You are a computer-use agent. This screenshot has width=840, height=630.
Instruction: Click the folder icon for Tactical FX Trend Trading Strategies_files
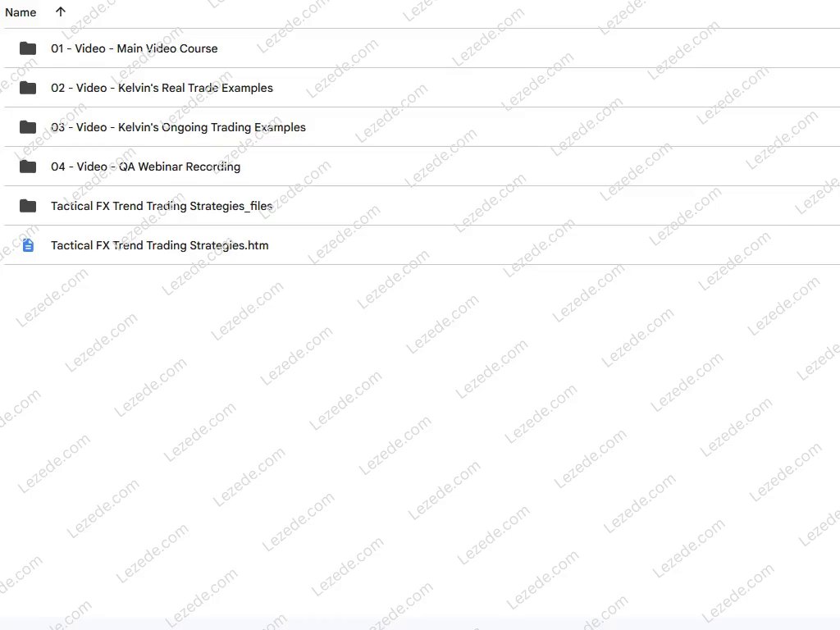[28, 206]
